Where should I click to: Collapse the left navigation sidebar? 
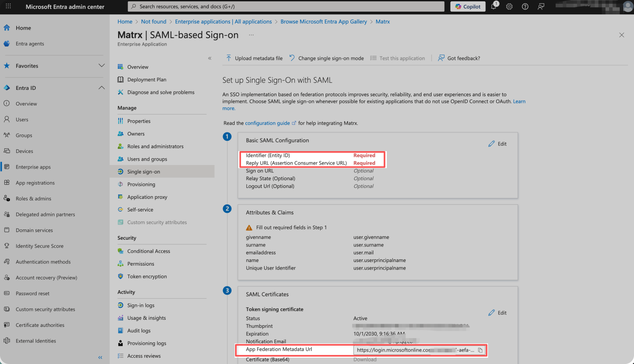click(100, 357)
